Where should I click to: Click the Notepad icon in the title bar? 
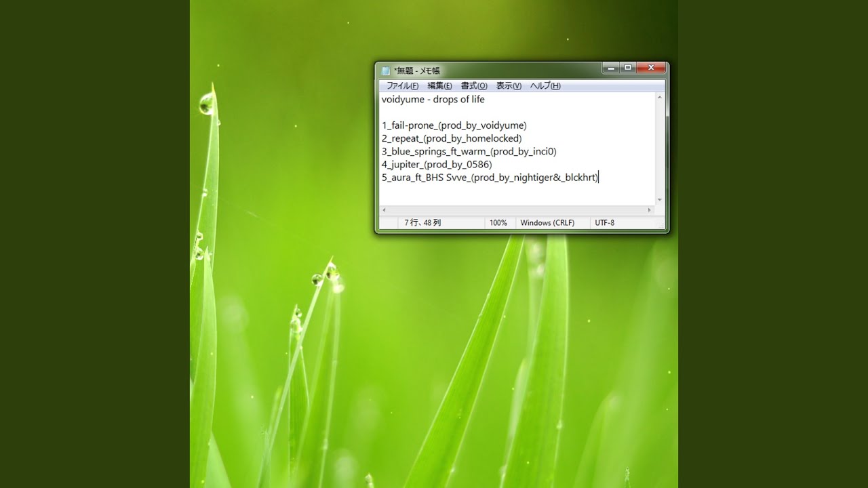click(386, 70)
